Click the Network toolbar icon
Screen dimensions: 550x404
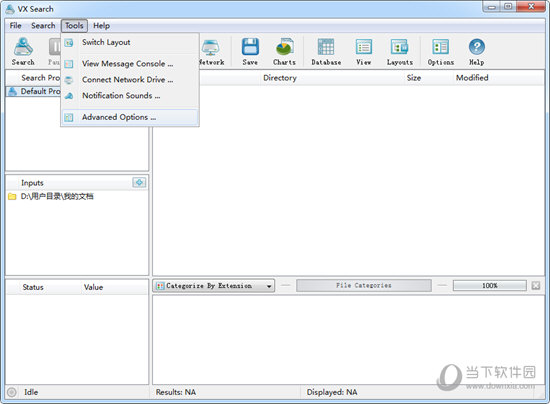[211, 51]
